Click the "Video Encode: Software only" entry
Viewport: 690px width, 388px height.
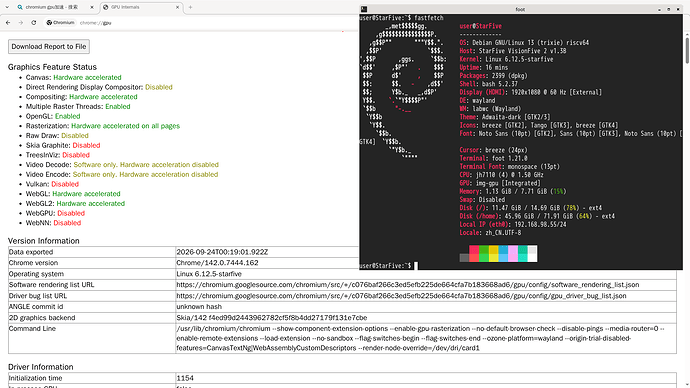tap(122, 174)
